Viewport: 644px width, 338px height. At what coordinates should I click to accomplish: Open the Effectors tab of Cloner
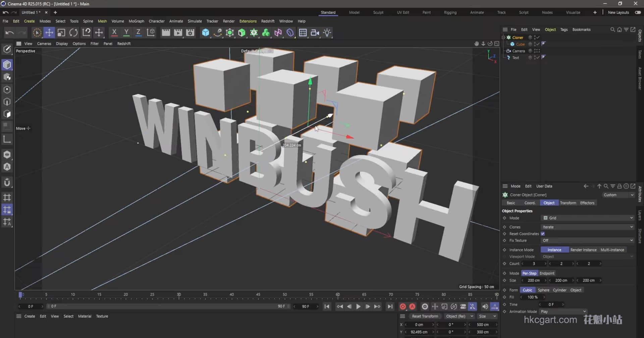coord(587,203)
